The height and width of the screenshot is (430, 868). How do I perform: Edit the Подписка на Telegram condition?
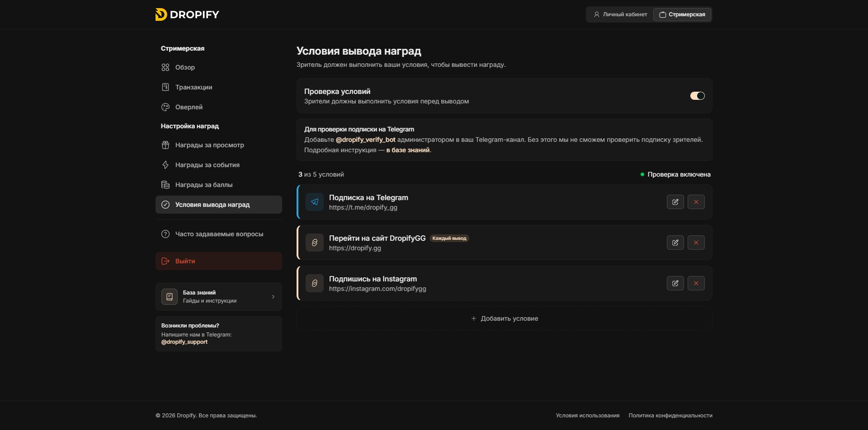(675, 202)
